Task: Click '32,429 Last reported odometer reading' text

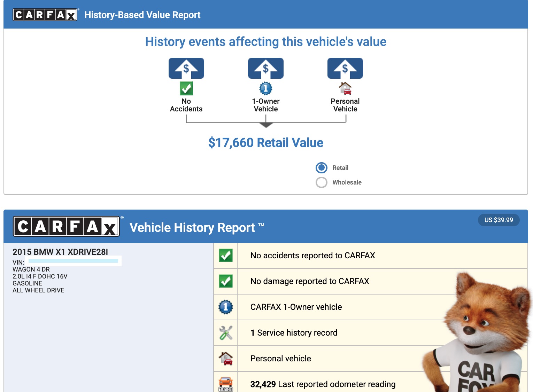Action: (323, 384)
